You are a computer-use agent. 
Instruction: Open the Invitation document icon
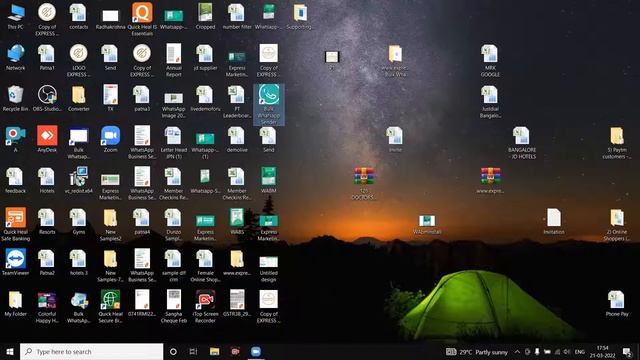coord(553,221)
